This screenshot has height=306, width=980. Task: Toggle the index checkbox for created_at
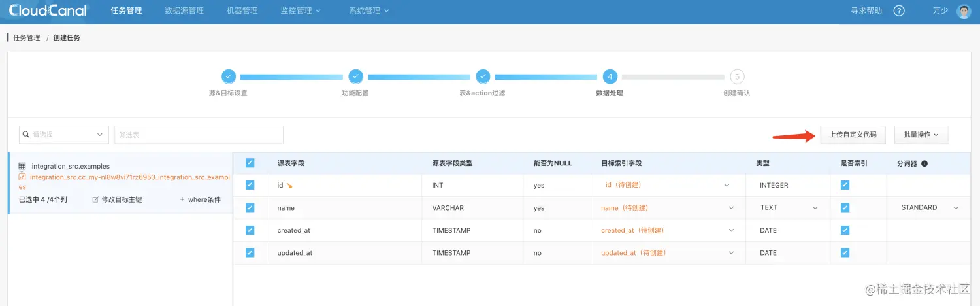click(x=845, y=230)
